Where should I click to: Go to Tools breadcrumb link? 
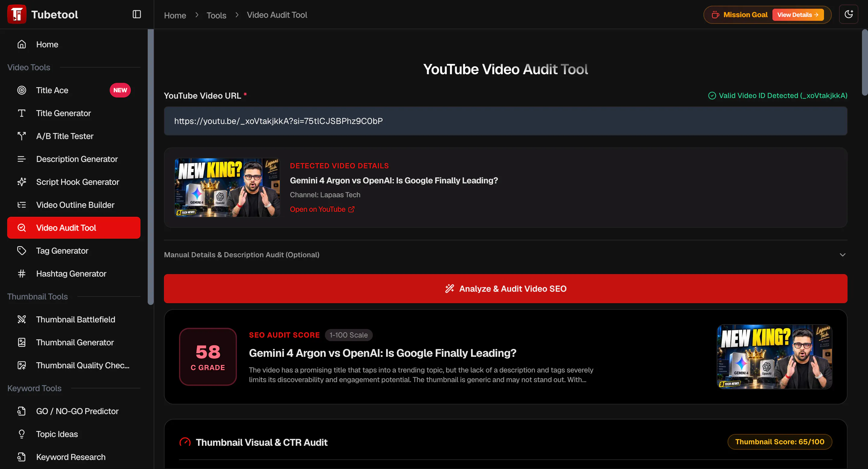[x=216, y=15]
